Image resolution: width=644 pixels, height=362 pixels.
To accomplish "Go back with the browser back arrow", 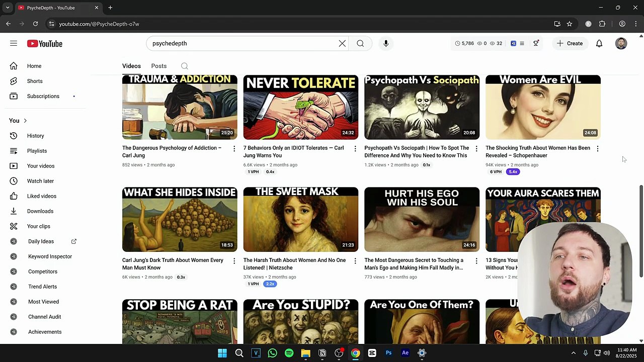I will (x=9, y=24).
